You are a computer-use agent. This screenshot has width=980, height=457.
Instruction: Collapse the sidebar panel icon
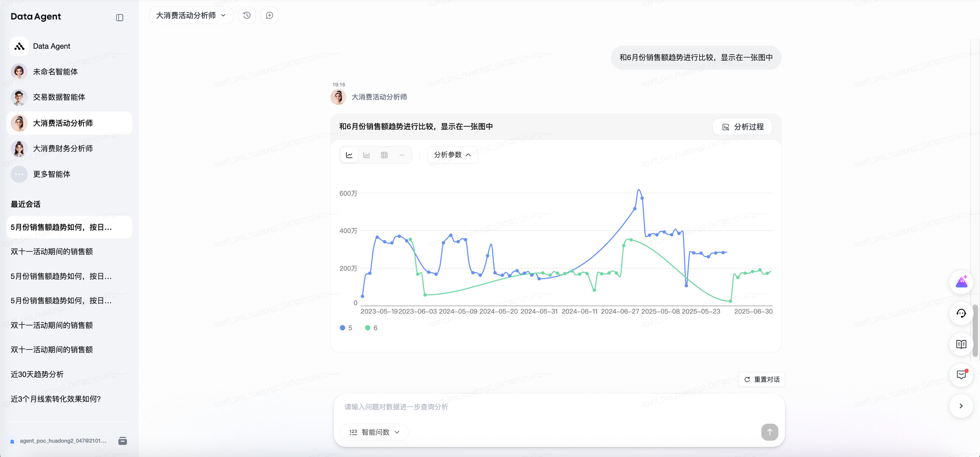point(119,18)
